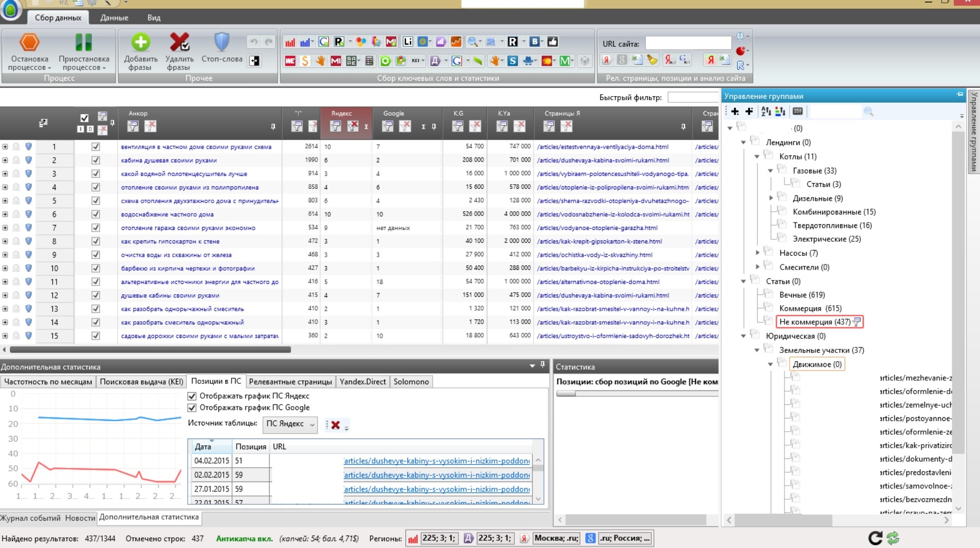Open the Yandex.Direct tab
Screen dimensions: 980x548
363,382
